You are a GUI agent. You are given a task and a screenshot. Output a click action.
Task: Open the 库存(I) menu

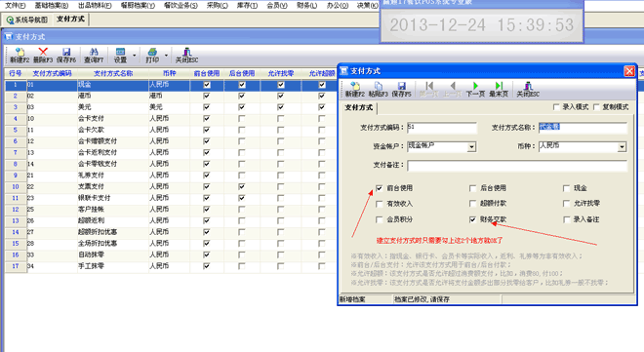[247, 5]
